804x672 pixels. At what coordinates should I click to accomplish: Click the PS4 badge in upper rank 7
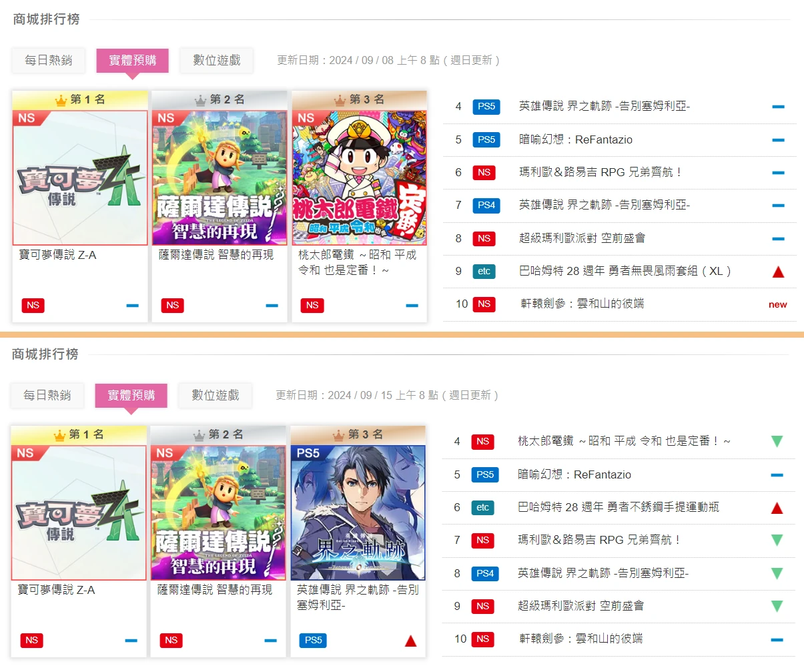486,205
